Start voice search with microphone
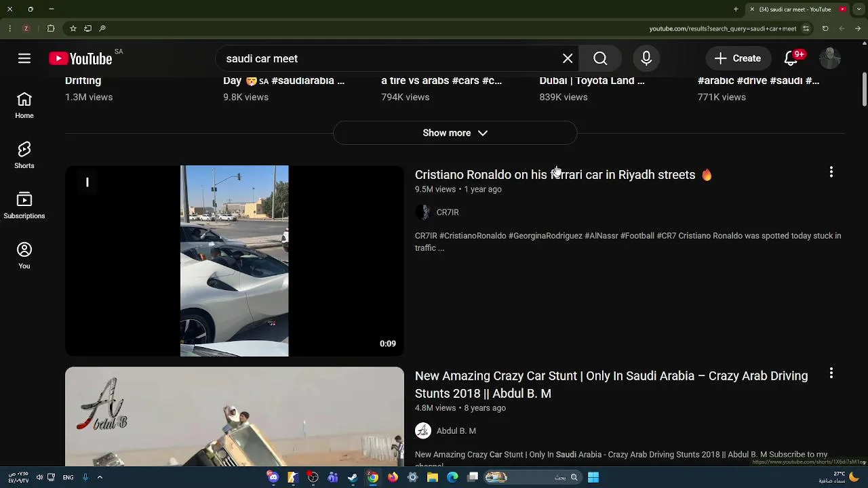 coord(646,58)
